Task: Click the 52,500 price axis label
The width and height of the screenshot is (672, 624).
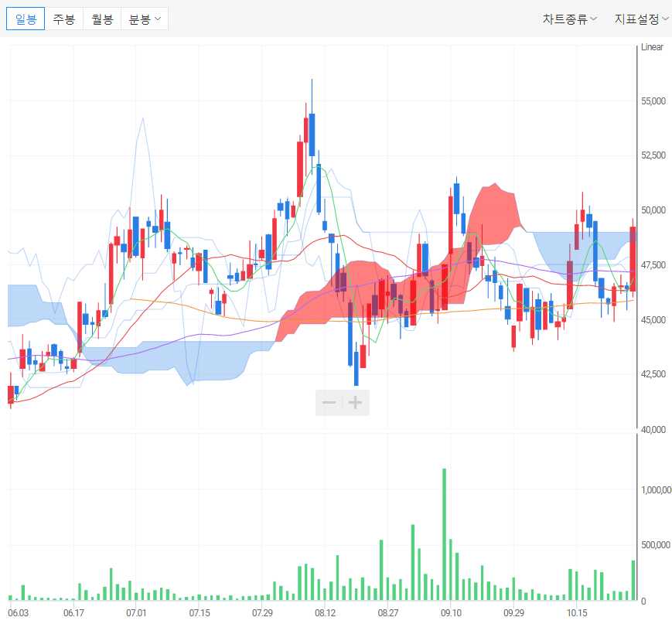Action: pyautogui.click(x=653, y=155)
